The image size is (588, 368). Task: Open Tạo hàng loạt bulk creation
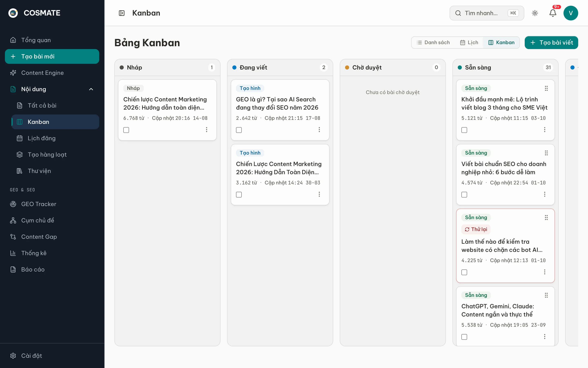[55, 155]
